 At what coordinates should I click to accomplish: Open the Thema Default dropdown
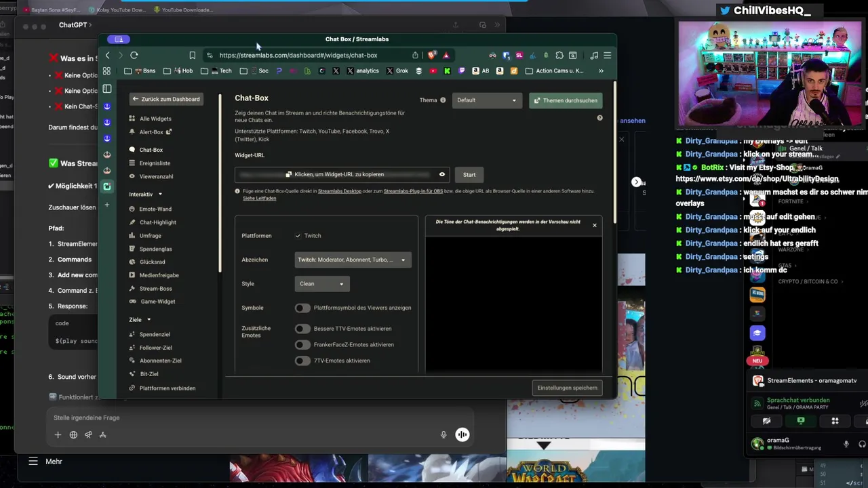[x=487, y=100]
